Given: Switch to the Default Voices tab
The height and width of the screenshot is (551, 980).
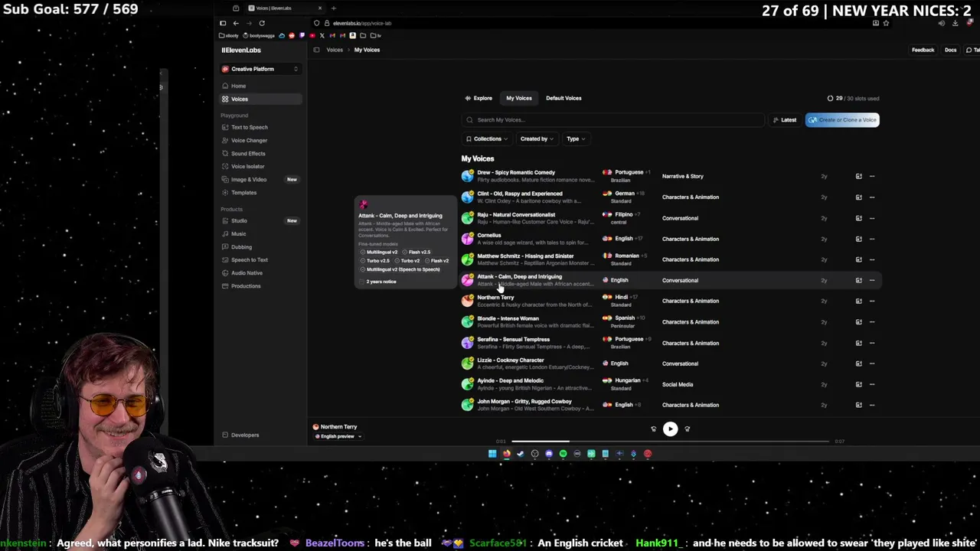Looking at the screenshot, I should click(563, 98).
